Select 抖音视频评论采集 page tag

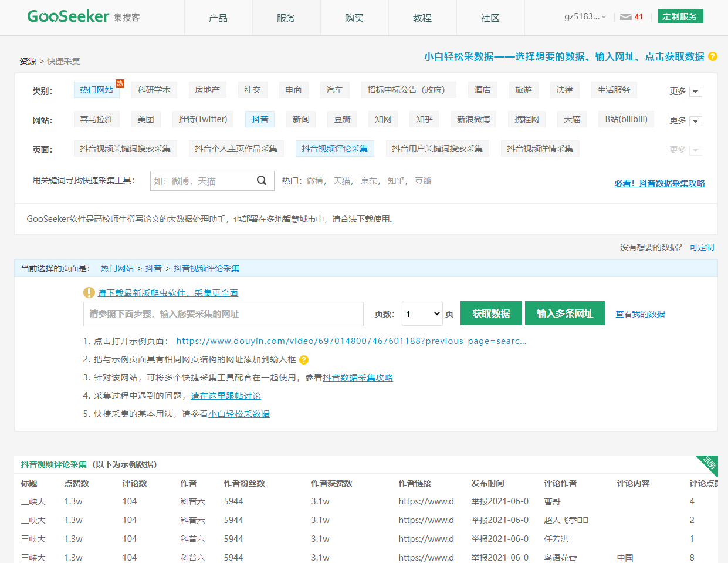point(334,149)
